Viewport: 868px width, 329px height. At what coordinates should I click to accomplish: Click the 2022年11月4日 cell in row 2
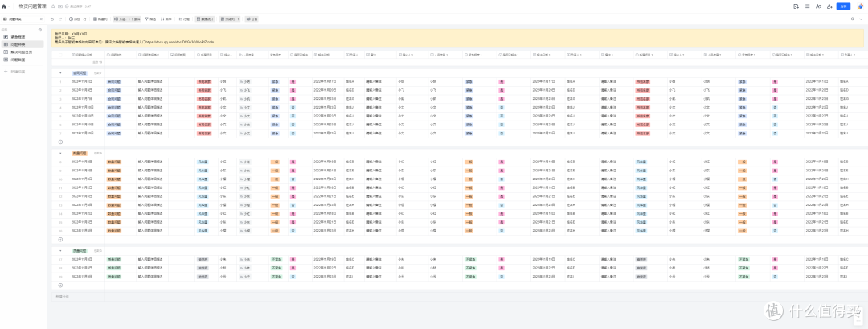(x=82, y=90)
